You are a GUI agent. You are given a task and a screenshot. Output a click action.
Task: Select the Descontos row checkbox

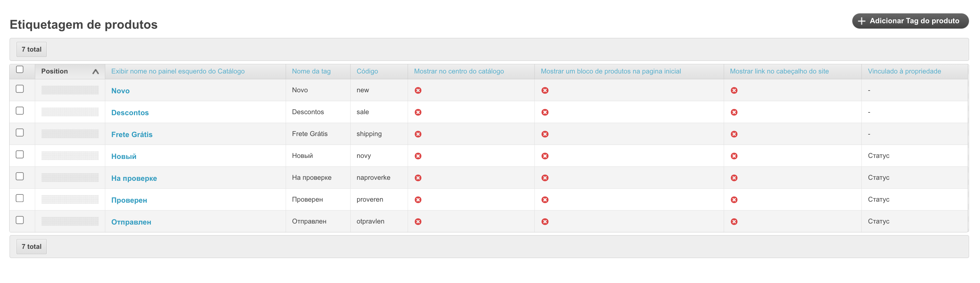tap(20, 111)
